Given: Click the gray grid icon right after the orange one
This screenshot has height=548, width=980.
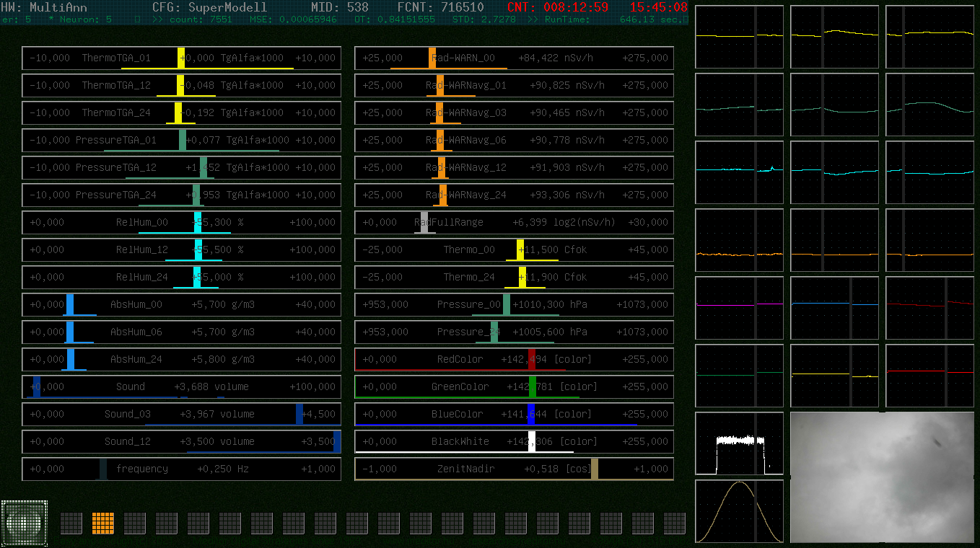Looking at the screenshot, I should pyautogui.click(x=135, y=523).
